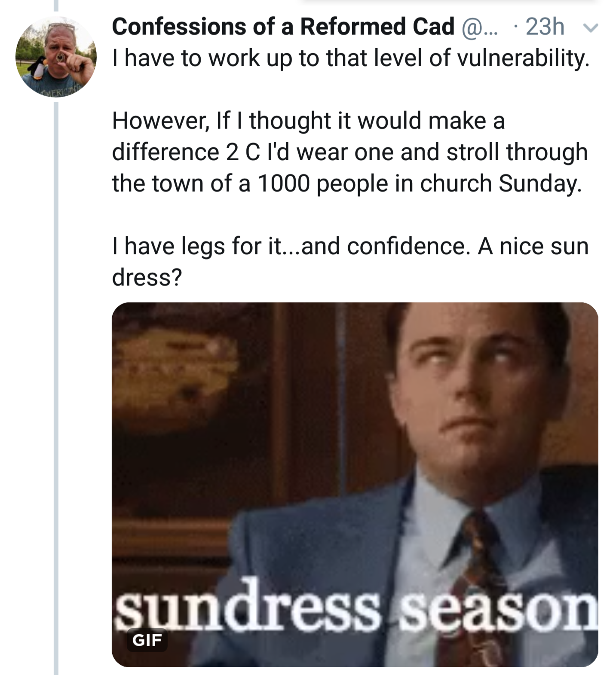Click the 23h timestamp
The width and height of the screenshot is (616, 675).
click(545, 27)
